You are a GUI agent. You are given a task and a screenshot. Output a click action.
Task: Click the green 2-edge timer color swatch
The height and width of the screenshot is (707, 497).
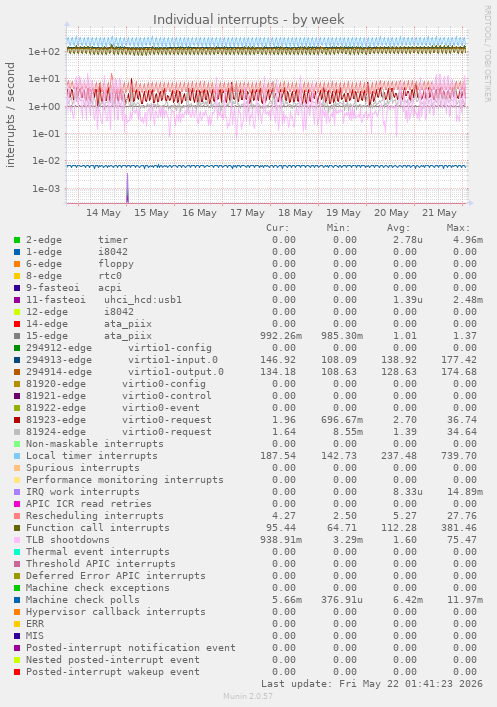[17, 240]
